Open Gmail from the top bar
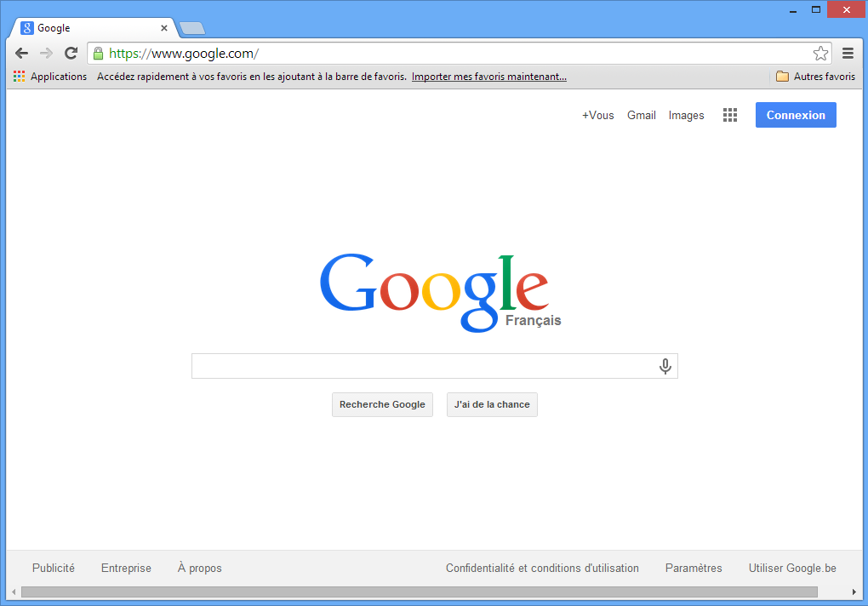 [x=641, y=115]
